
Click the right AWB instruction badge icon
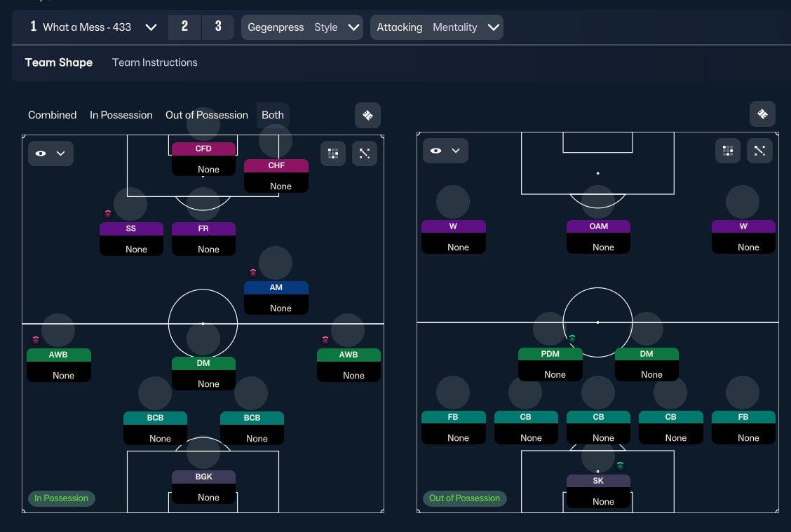coord(325,340)
